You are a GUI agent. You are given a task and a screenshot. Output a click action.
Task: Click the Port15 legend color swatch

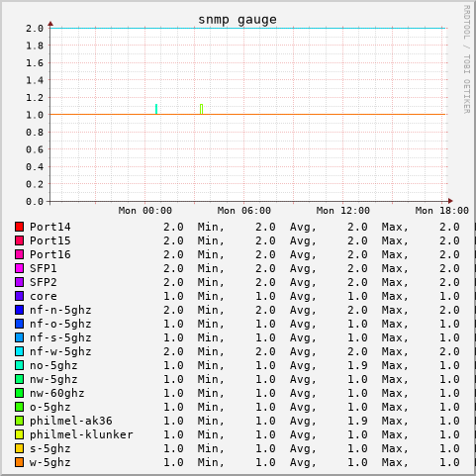coord(20,240)
